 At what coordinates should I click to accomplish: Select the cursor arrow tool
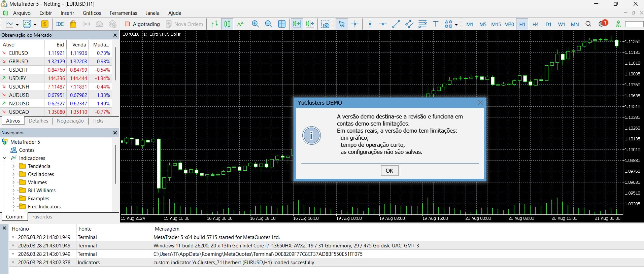coord(342,24)
